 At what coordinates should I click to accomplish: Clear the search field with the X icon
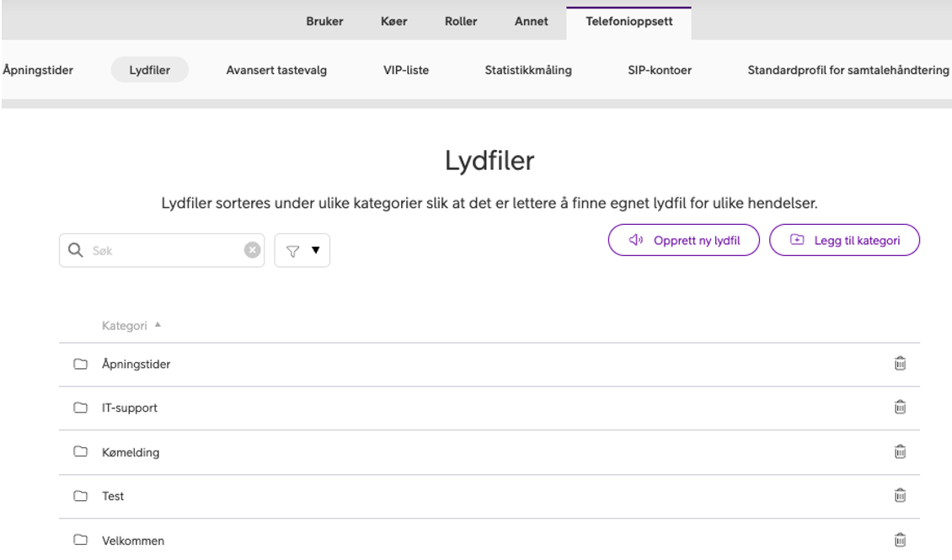(x=250, y=250)
